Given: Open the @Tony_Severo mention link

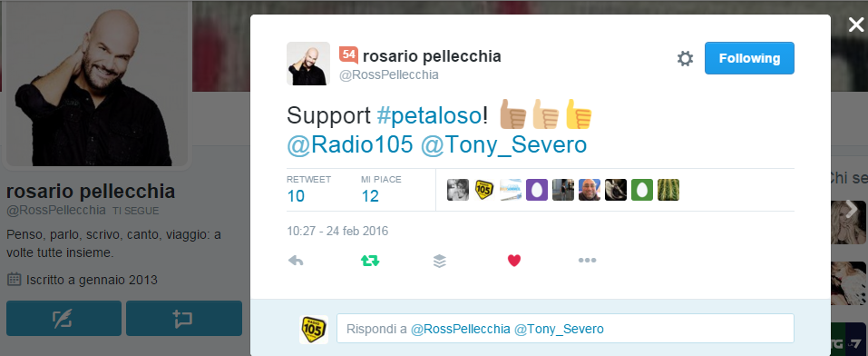Looking at the screenshot, I should 503,144.
